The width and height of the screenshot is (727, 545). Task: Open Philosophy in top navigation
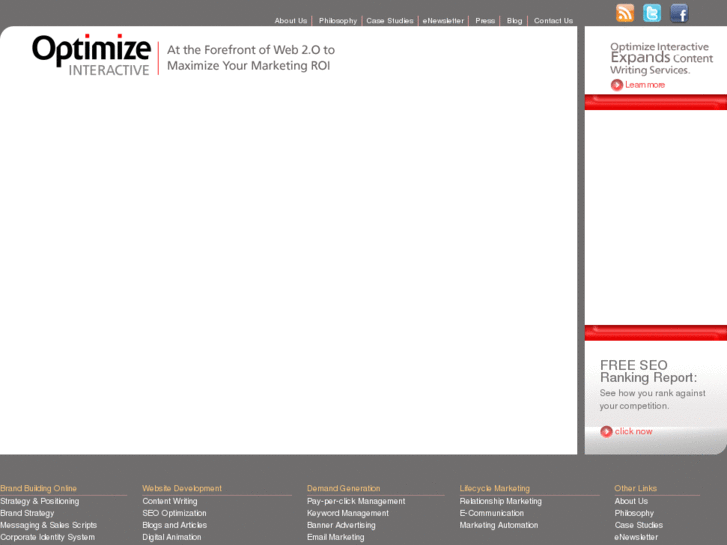(x=338, y=21)
